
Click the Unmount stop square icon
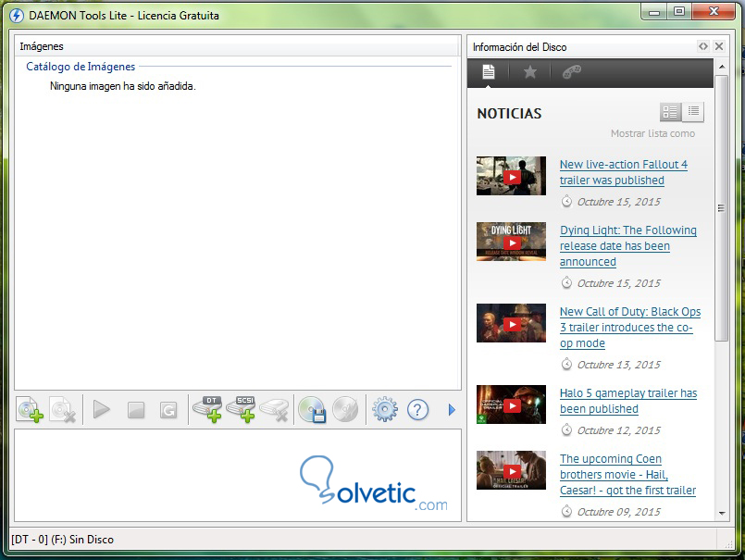point(136,410)
